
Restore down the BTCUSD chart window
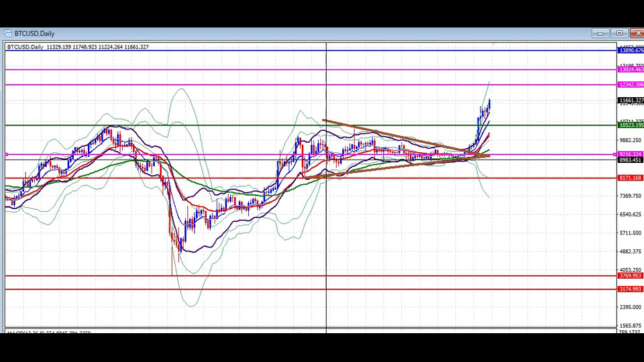619,34
